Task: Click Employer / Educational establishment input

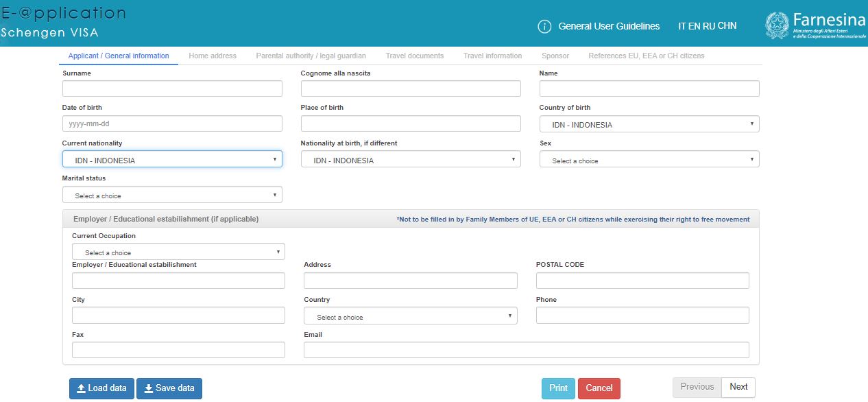Action: coord(178,281)
